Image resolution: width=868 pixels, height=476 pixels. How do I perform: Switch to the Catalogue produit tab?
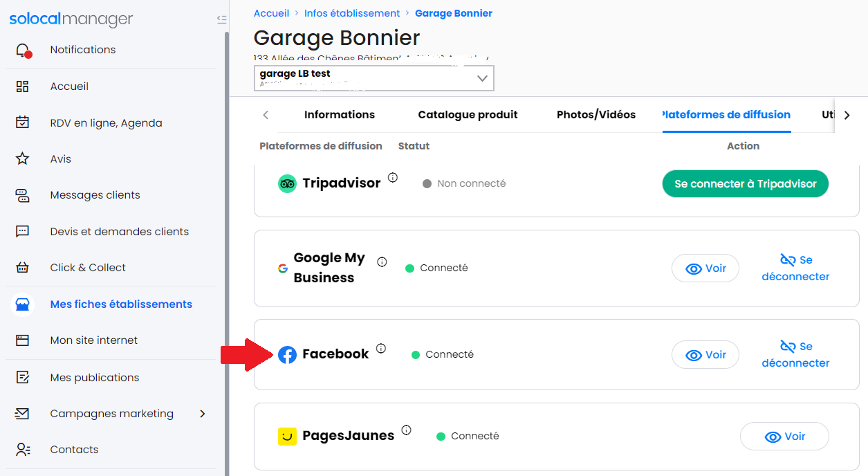(468, 115)
